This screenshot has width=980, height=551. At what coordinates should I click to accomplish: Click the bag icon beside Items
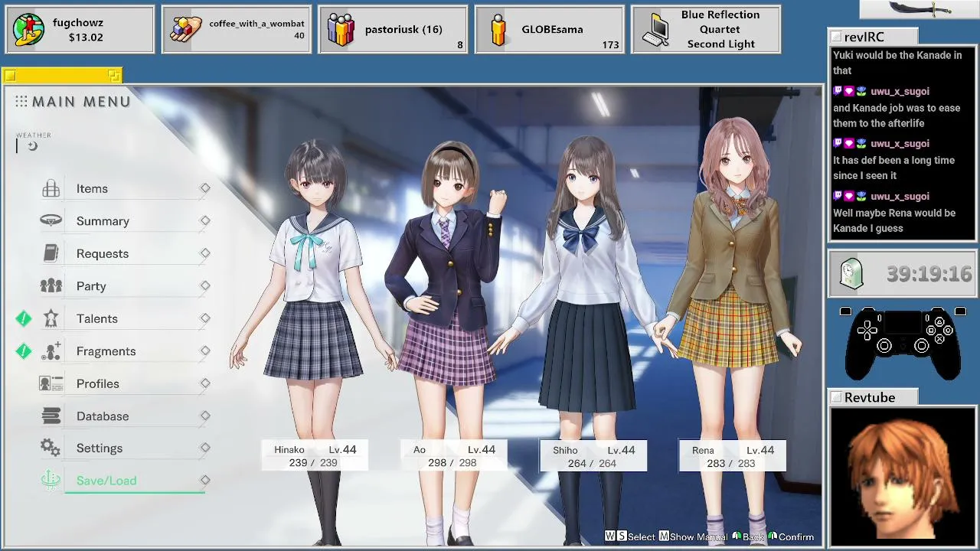(51, 188)
